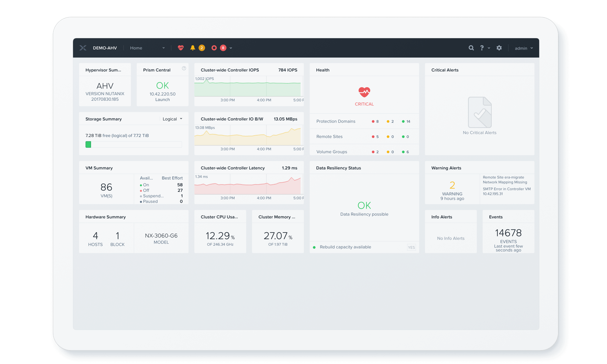Screen dimensions: 607x364
Task: Open the settings gear icon
Action: pos(499,48)
